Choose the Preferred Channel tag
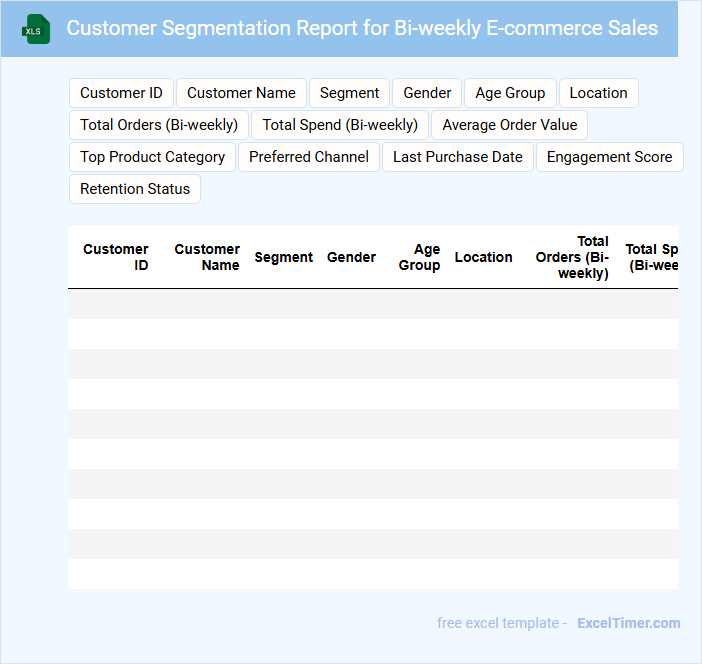Viewport: 702px width, 664px height. [309, 157]
